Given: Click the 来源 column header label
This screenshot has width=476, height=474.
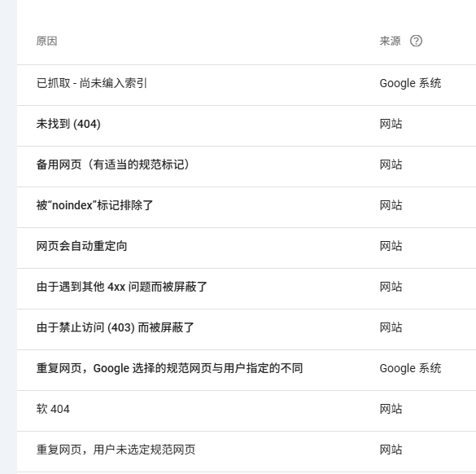Looking at the screenshot, I should pyautogui.click(x=390, y=41).
